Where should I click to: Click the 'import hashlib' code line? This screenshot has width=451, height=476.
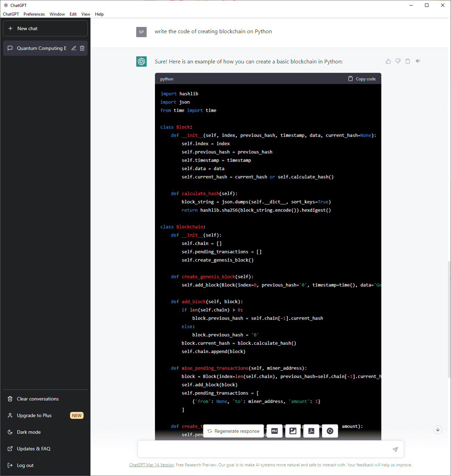click(x=179, y=94)
